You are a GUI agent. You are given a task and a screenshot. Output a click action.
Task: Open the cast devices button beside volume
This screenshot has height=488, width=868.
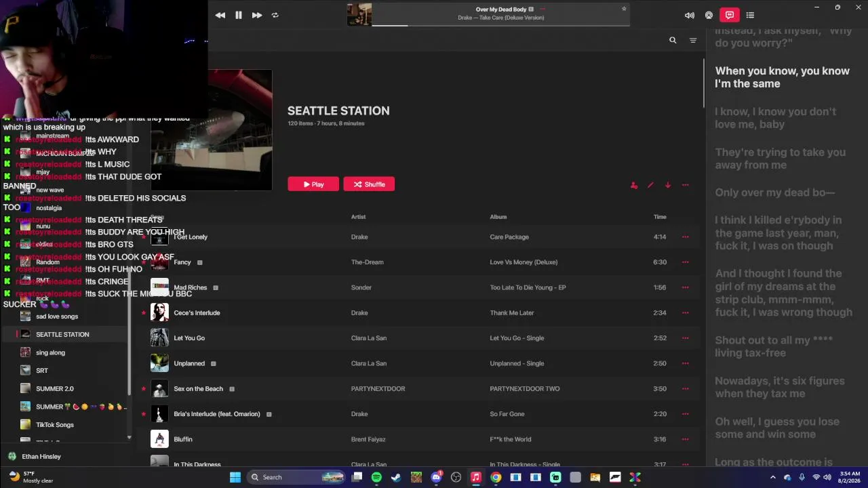click(x=709, y=15)
